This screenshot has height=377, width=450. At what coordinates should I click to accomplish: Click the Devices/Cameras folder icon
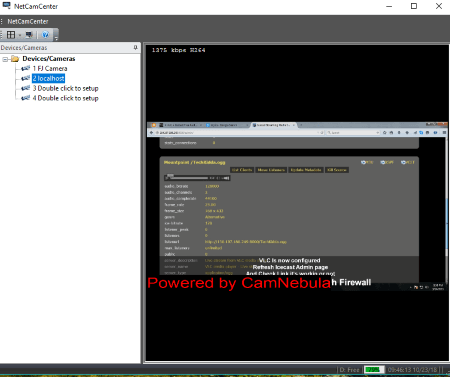[x=15, y=59]
